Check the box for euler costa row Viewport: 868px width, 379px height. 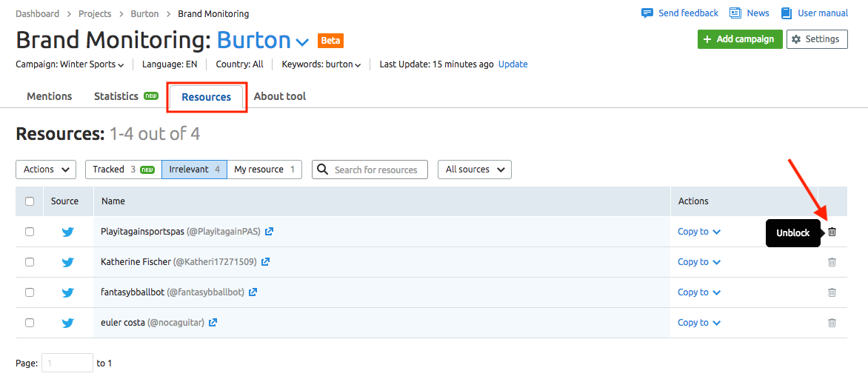click(x=30, y=323)
